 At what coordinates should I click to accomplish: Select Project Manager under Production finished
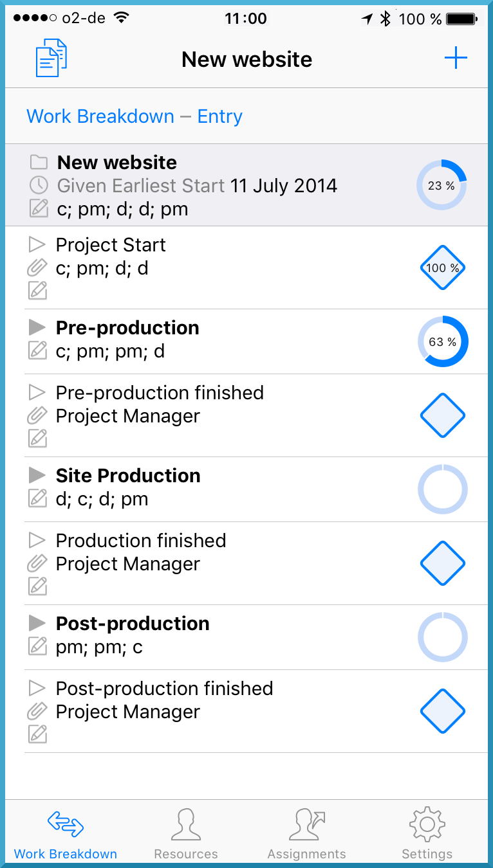[128, 564]
